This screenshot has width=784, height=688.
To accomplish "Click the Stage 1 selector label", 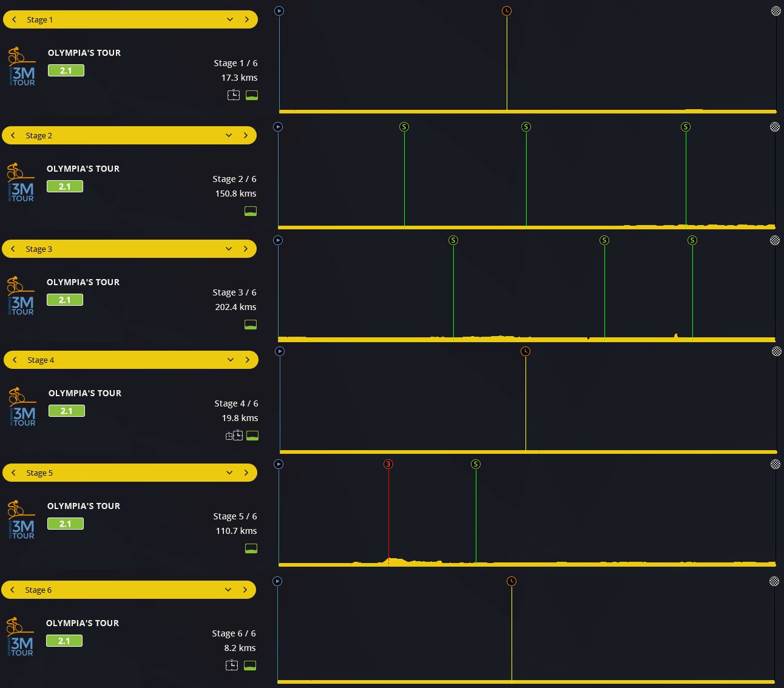I will click(x=40, y=19).
